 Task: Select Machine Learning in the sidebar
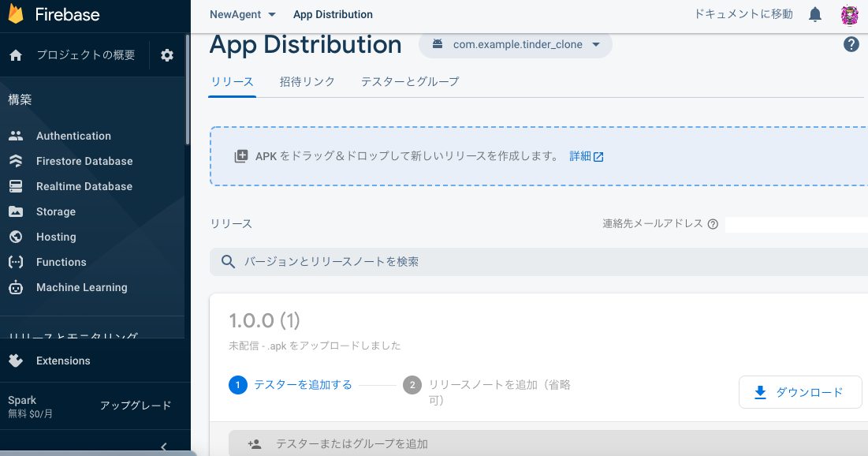coord(82,287)
